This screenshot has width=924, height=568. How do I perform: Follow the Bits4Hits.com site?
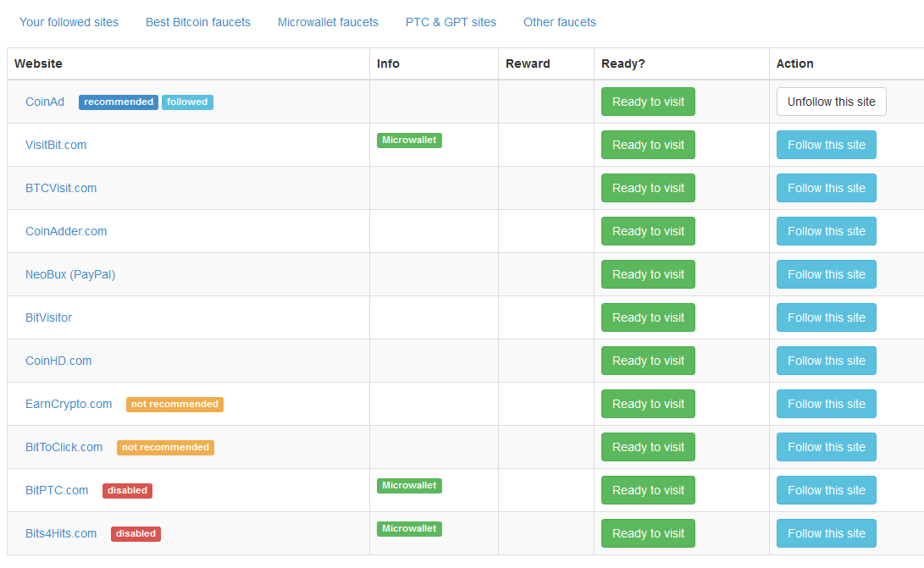click(x=826, y=533)
